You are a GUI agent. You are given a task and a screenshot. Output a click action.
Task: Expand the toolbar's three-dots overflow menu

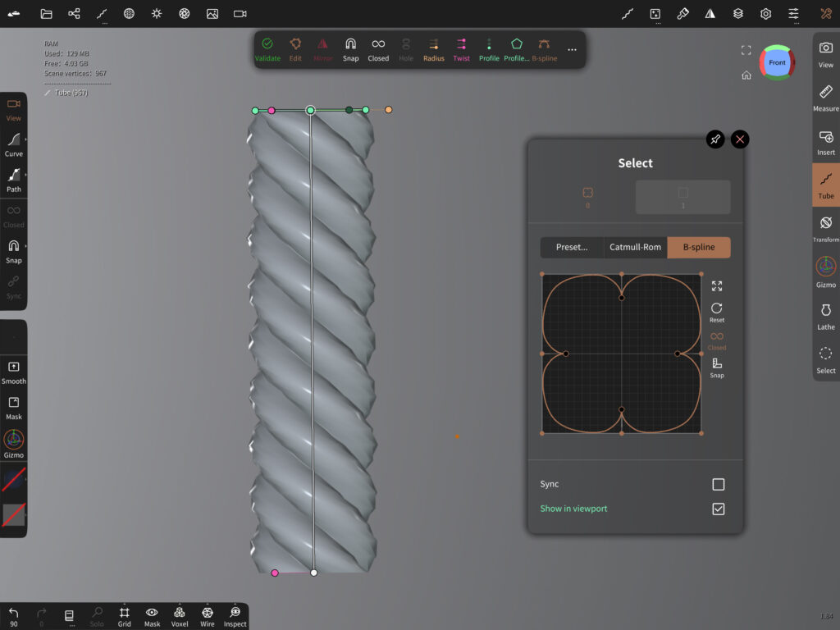pyautogui.click(x=572, y=49)
